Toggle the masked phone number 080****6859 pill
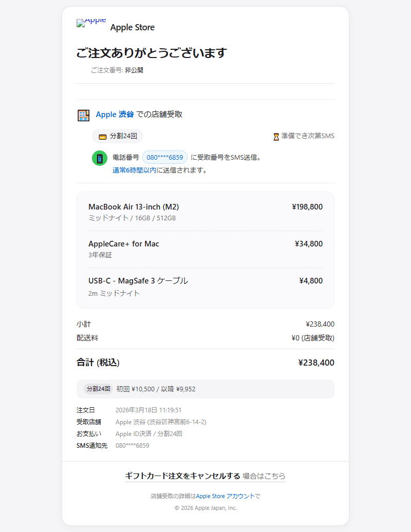The image size is (411, 532). (x=164, y=157)
